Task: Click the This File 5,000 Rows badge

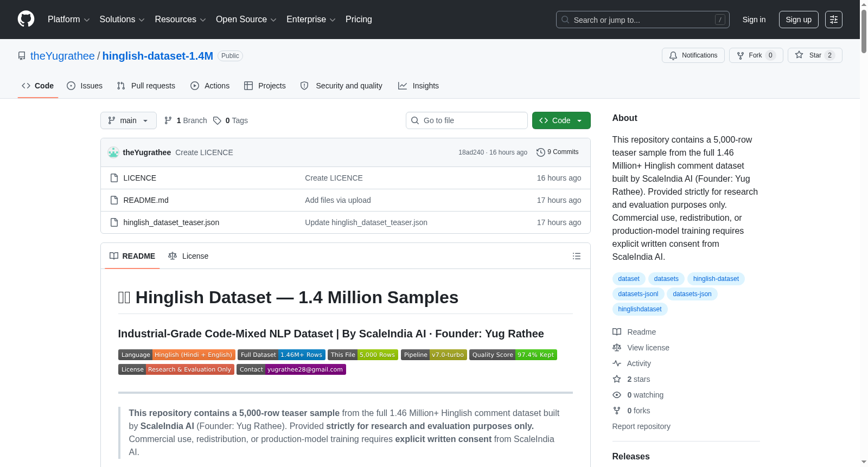Action: 363,355
